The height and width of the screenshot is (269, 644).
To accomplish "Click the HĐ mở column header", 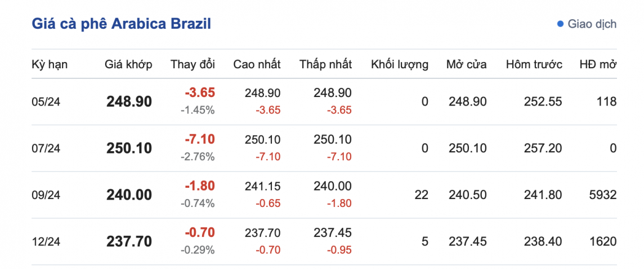I will coord(598,64).
